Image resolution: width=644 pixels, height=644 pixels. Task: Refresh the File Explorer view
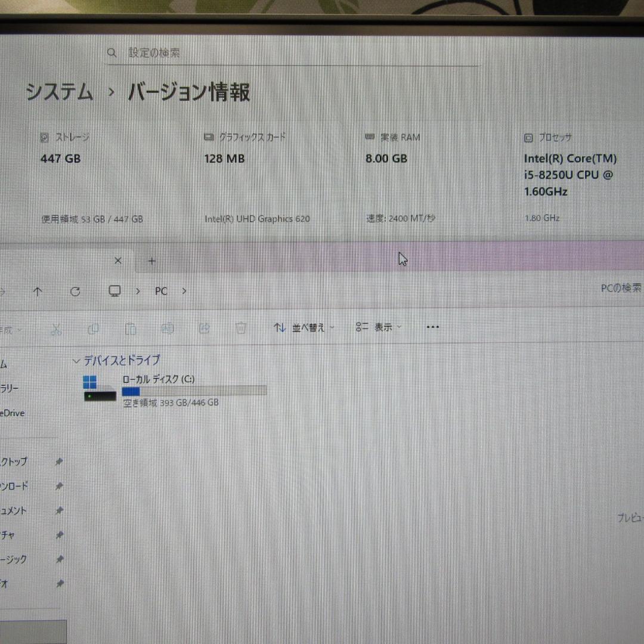click(76, 292)
